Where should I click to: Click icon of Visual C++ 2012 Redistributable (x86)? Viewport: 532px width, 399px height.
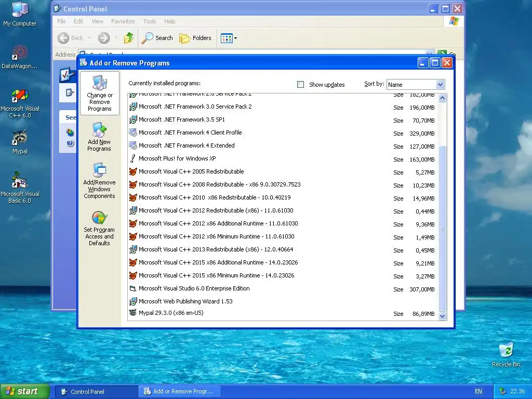click(x=133, y=211)
